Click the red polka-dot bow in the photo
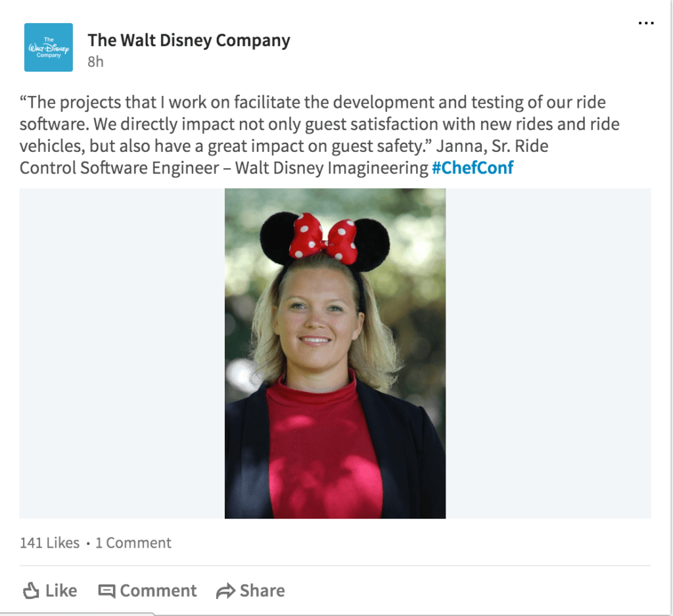 pyautogui.click(x=323, y=239)
